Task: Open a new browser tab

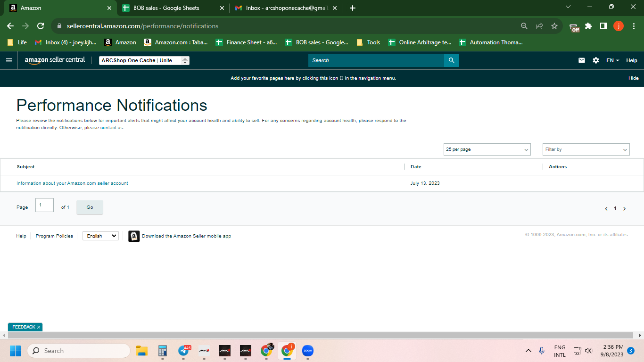Action: point(353,8)
